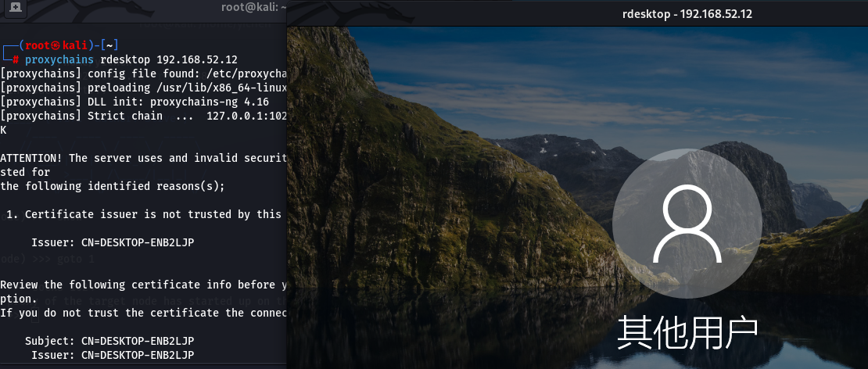The width and height of the screenshot is (868, 369).
Task: Click the 'ATTENTION! The server uses' warning line
Action: 143,158
